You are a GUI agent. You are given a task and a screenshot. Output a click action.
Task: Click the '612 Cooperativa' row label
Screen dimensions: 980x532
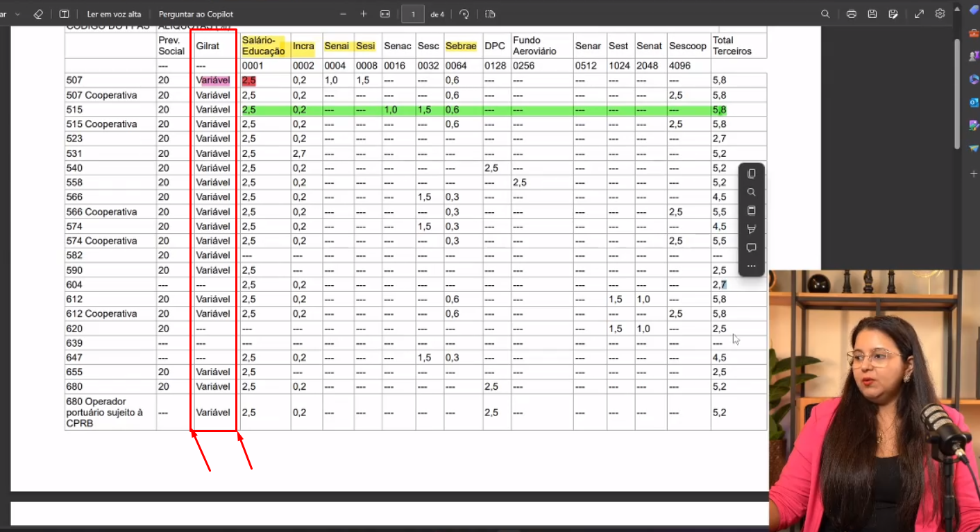101,314
